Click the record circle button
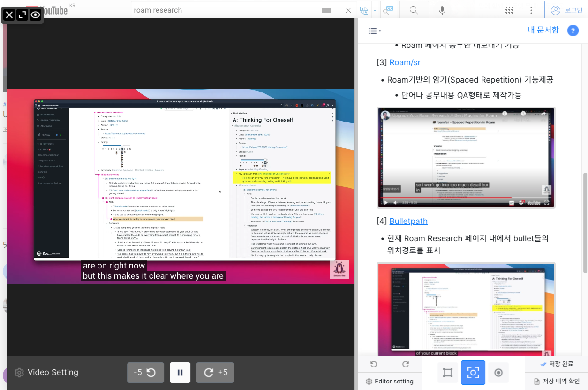The image size is (588, 390). pos(498,373)
